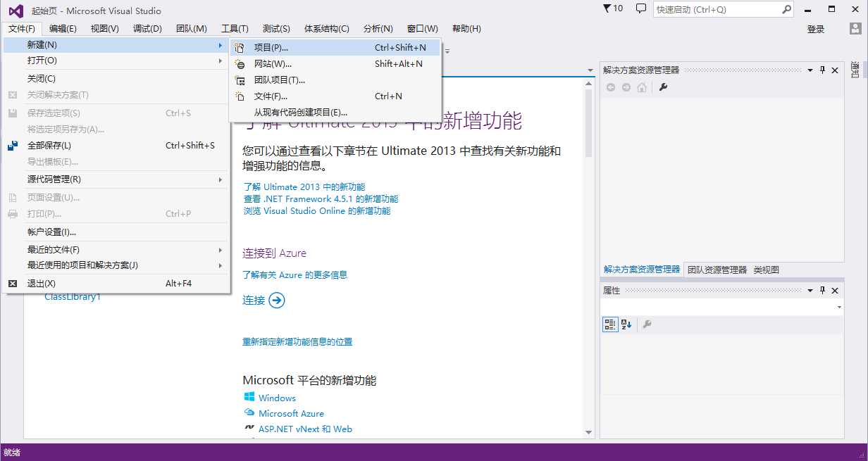868x461 pixels.
Task: Open the Microsoft Azure platform link
Action: 291,414
